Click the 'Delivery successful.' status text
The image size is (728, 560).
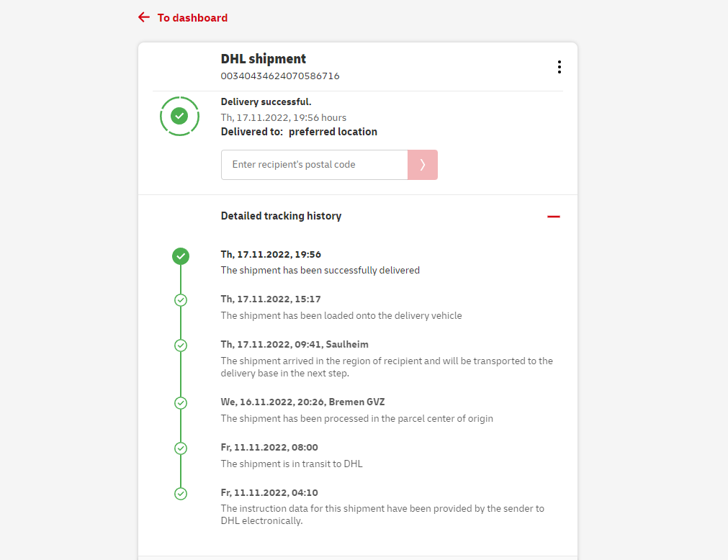[x=266, y=102]
